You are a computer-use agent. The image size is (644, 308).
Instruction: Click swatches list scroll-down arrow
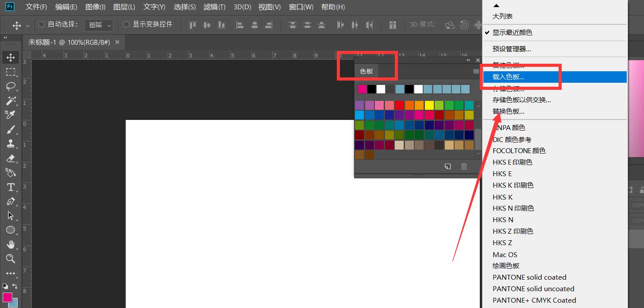tap(478, 154)
